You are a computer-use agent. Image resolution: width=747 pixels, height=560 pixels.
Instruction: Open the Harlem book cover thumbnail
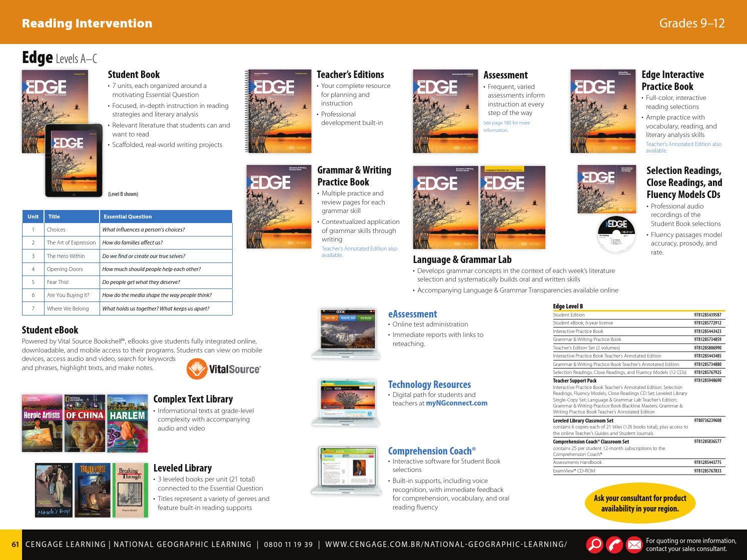click(x=126, y=421)
